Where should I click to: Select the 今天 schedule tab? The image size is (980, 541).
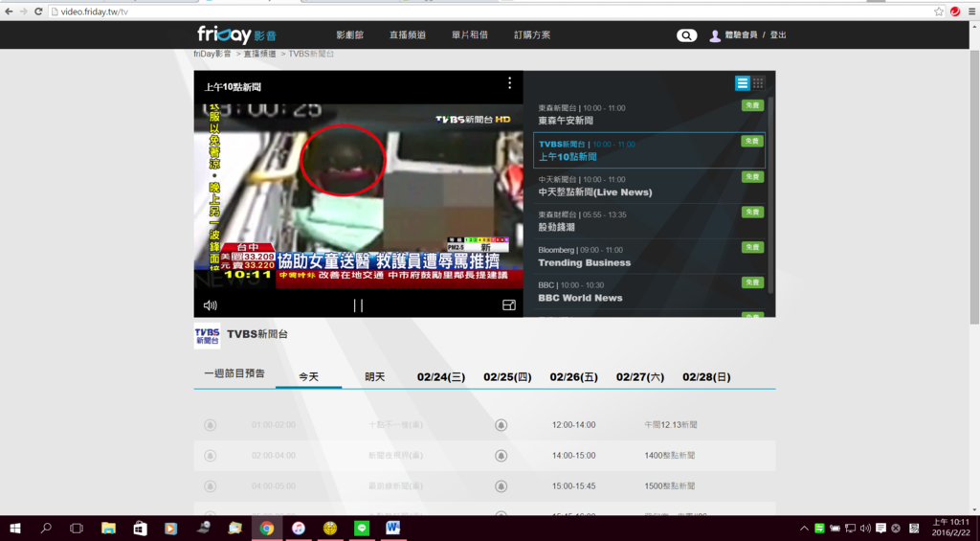point(309,376)
